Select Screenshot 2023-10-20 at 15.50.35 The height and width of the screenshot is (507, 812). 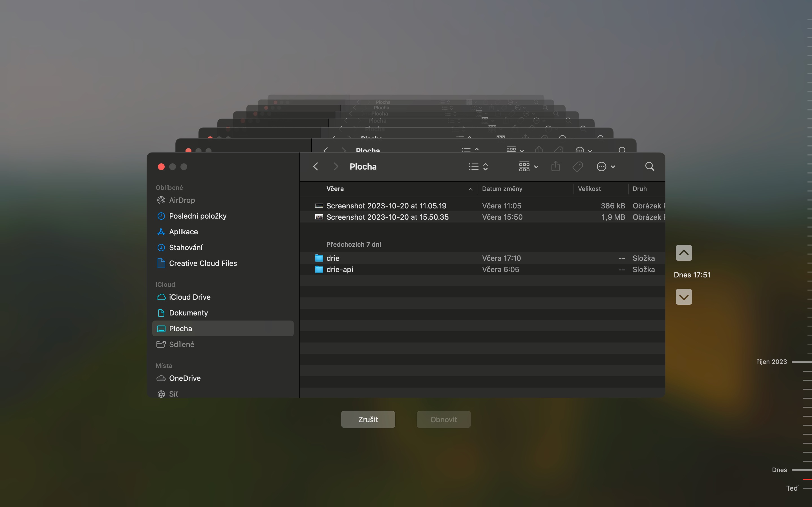[x=387, y=217]
